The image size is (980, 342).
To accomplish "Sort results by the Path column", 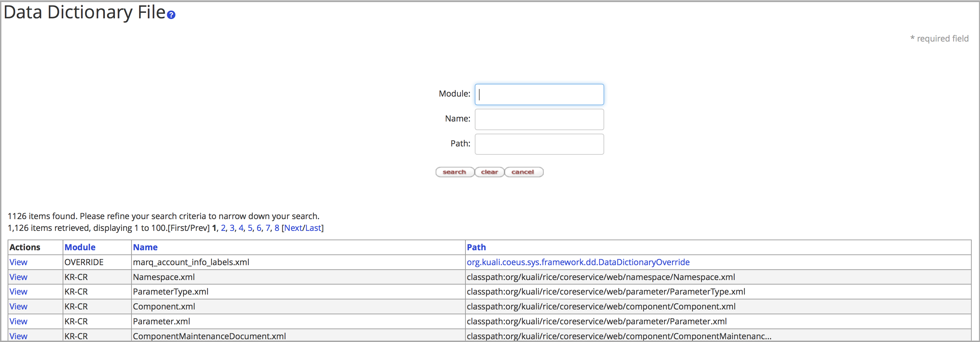I will 476,247.
